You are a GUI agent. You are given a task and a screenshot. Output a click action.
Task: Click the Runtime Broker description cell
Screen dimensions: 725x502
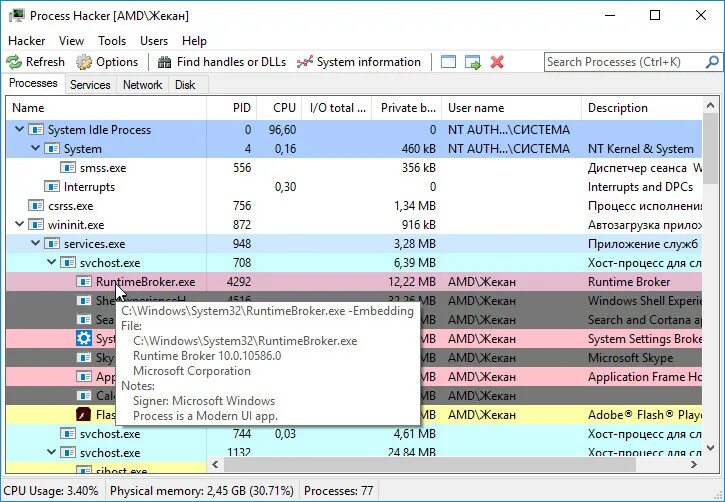coord(629,282)
